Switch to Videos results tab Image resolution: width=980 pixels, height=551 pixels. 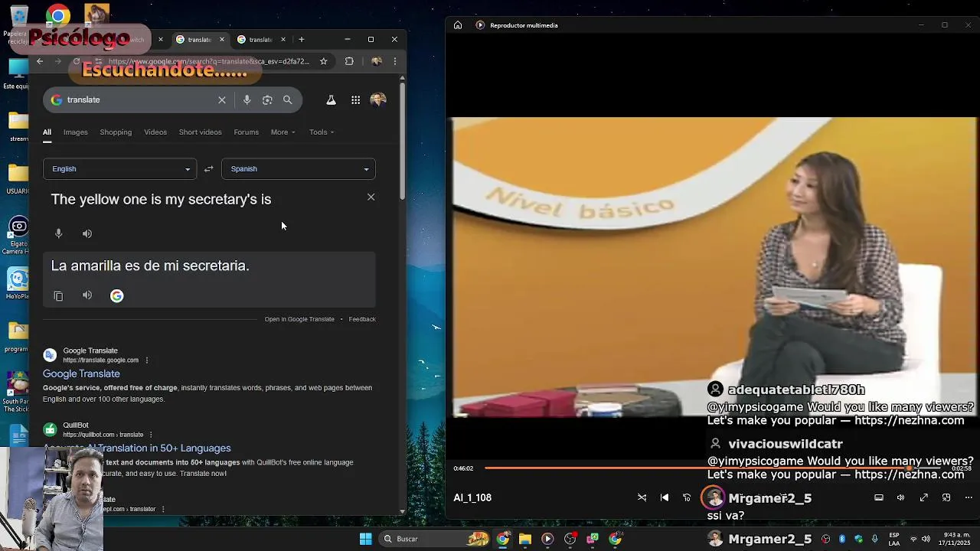155,132
